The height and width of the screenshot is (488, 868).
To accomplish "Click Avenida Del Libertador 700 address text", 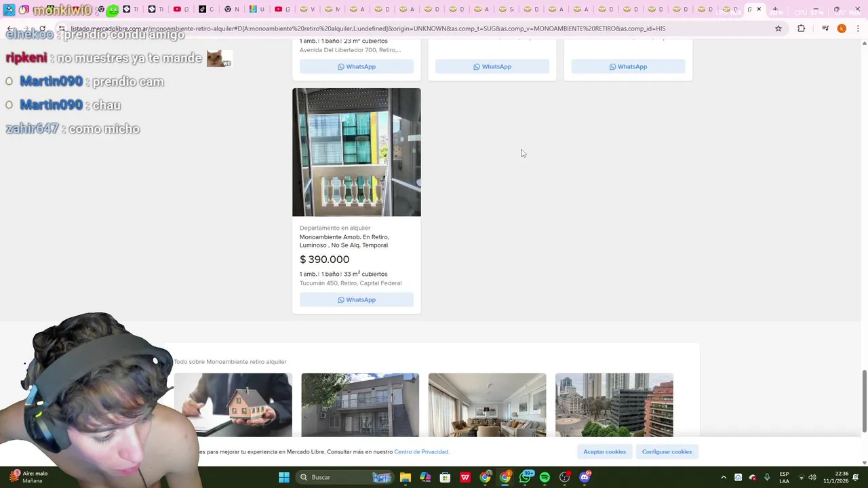I will (350, 50).
